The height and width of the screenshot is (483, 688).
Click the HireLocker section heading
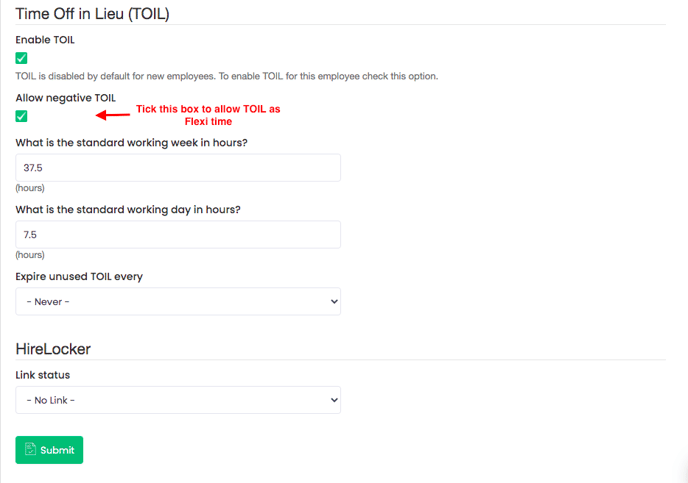[53, 349]
